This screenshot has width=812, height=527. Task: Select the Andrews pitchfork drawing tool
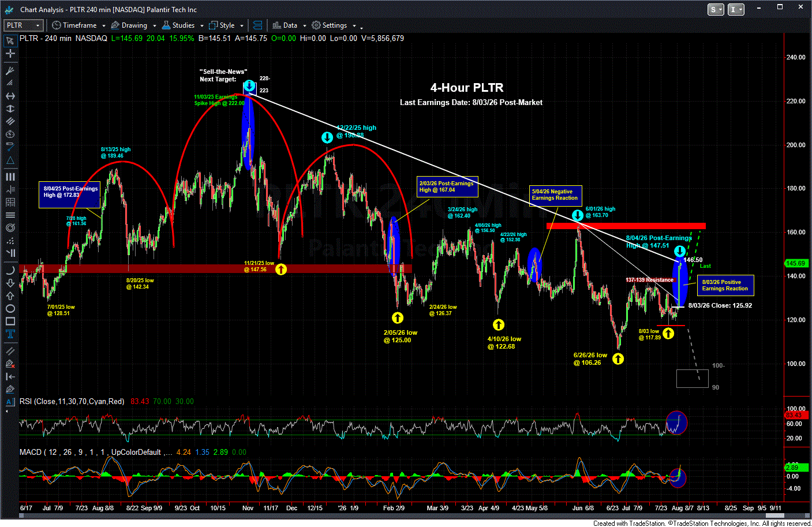coord(10,70)
